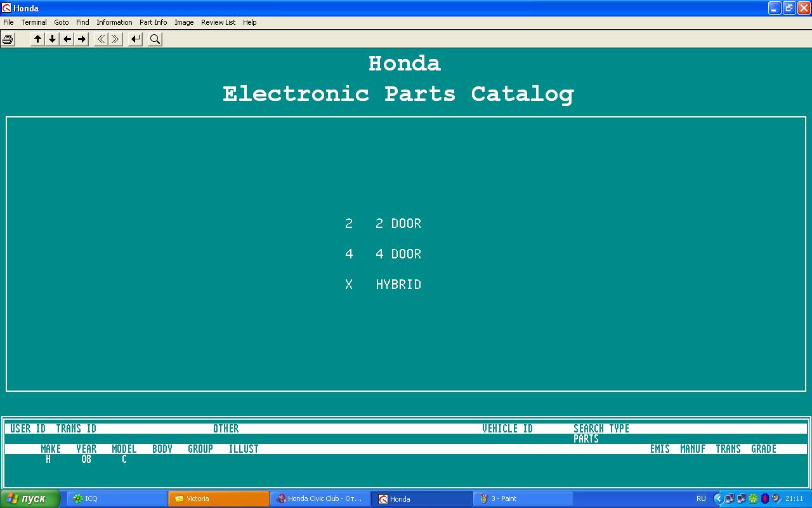
Task: Open the Find menu
Action: click(82, 22)
